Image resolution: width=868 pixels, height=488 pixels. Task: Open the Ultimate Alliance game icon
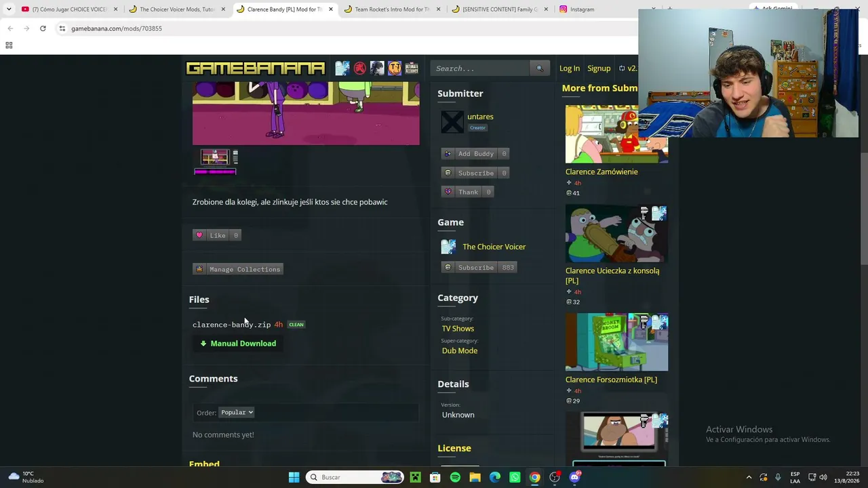[412, 68]
